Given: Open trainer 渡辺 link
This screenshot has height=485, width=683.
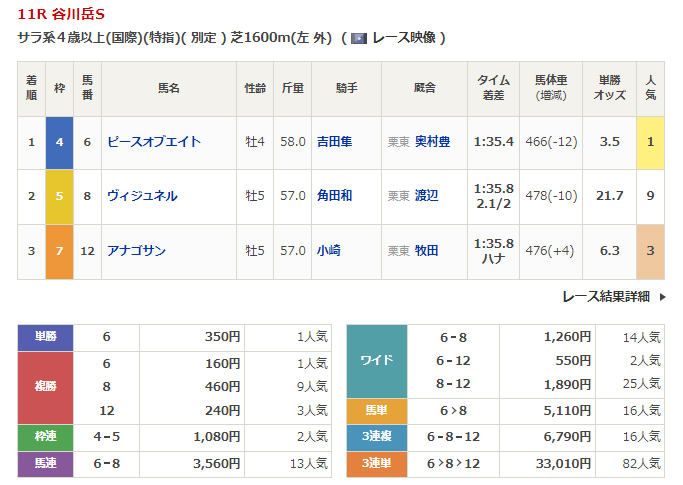Looking at the screenshot, I should (x=426, y=196).
